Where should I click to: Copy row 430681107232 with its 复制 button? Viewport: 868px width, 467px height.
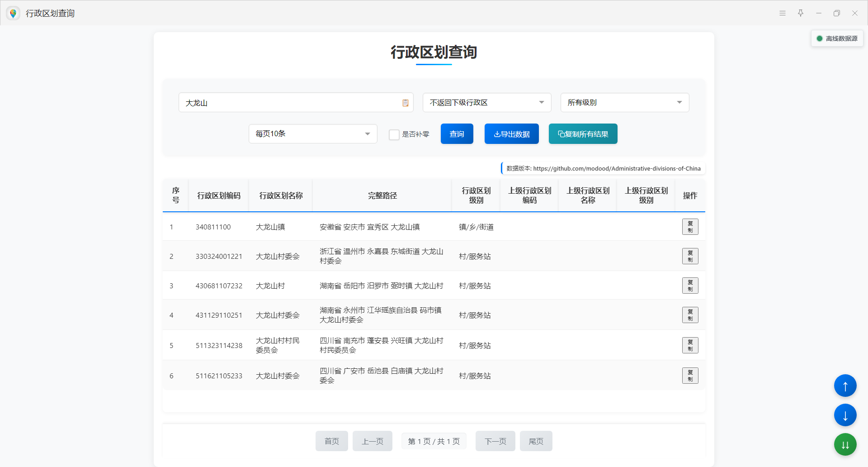coord(690,286)
